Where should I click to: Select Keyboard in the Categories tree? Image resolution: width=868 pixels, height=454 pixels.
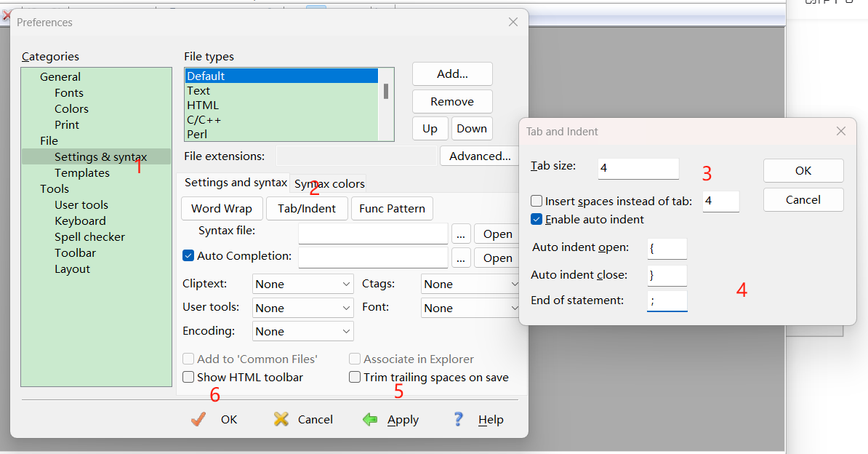[80, 220]
